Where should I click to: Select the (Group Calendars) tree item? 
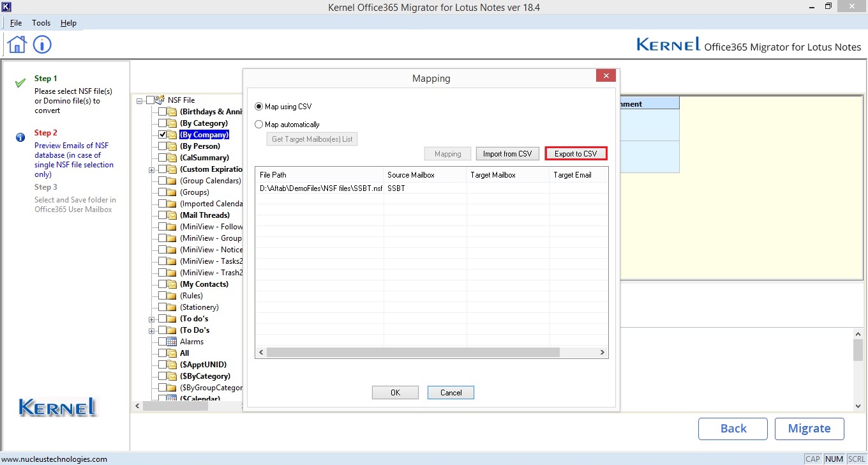(211, 181)
